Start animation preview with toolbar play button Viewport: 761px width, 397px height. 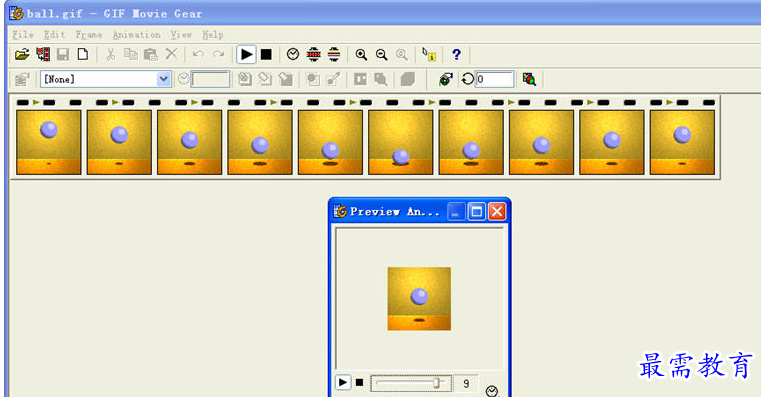[x=247, y=54]
